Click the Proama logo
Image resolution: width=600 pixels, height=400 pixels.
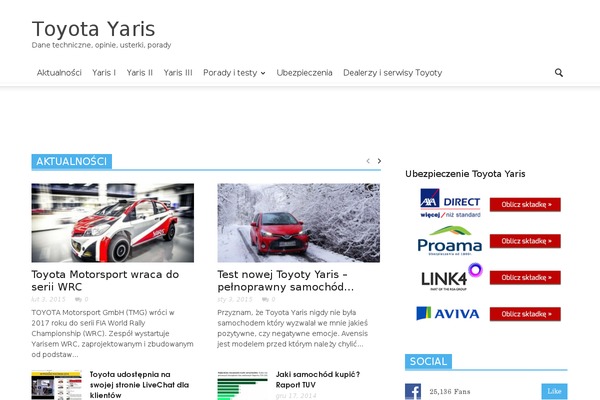(x=450, y=241)
